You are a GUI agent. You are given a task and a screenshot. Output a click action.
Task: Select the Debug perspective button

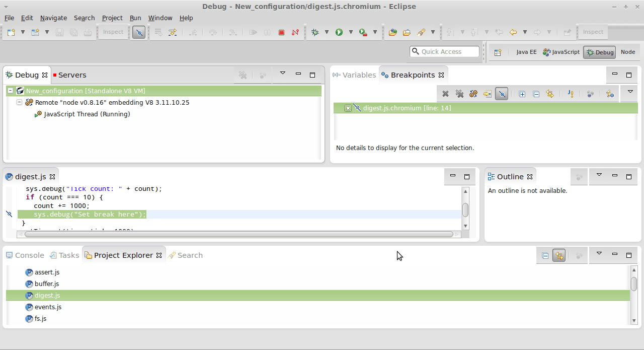(599, 52)
